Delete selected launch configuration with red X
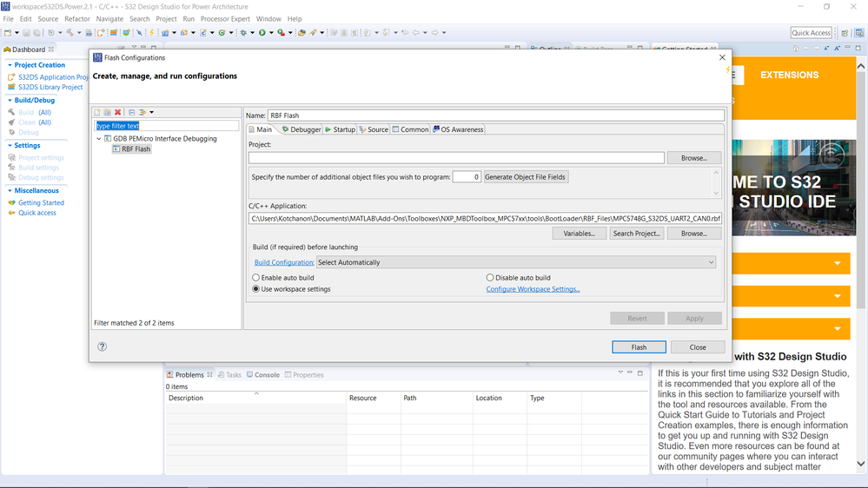868x488 pixels. coord(118,112)
